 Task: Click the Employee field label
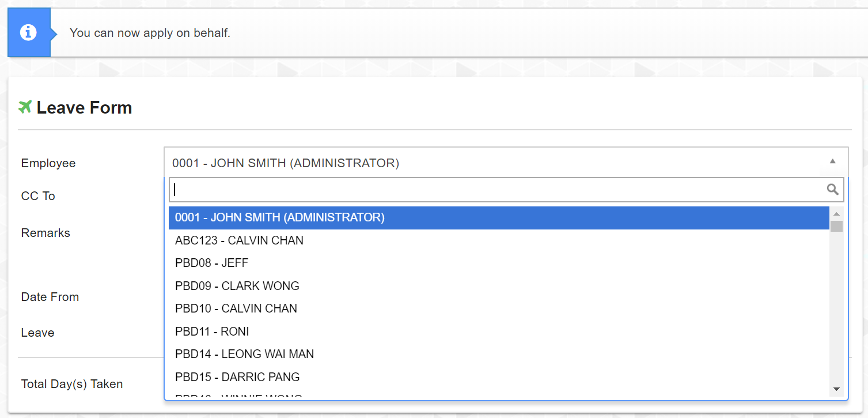[x=48, y=163]
